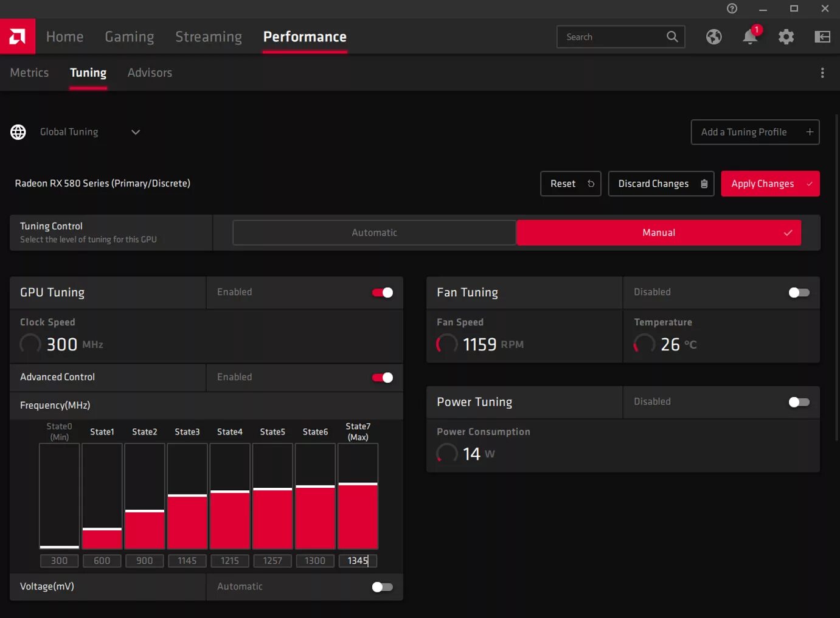Click the State2 frequency slider bar
Viewport: 840px width, 618px height.
click(x=145, y=496)
